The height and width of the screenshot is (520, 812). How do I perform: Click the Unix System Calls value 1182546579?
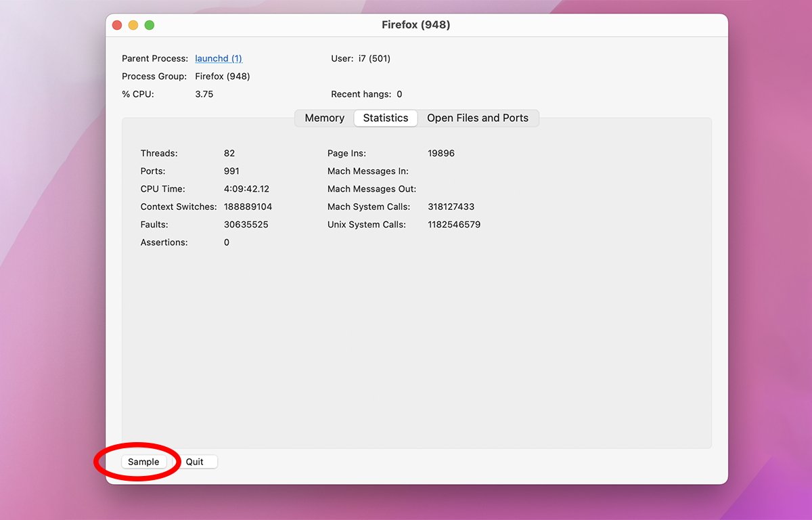(454, 225)
